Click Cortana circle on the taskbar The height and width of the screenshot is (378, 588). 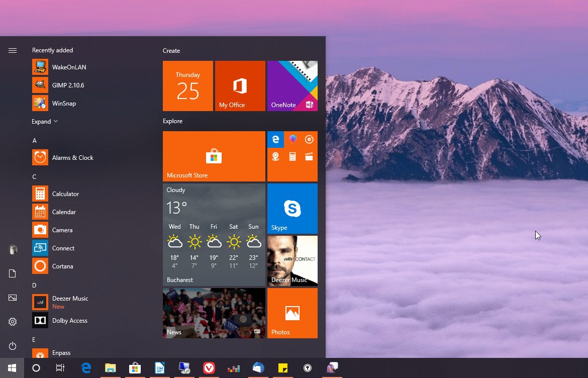pyautogui.click(x=36, y=368)
